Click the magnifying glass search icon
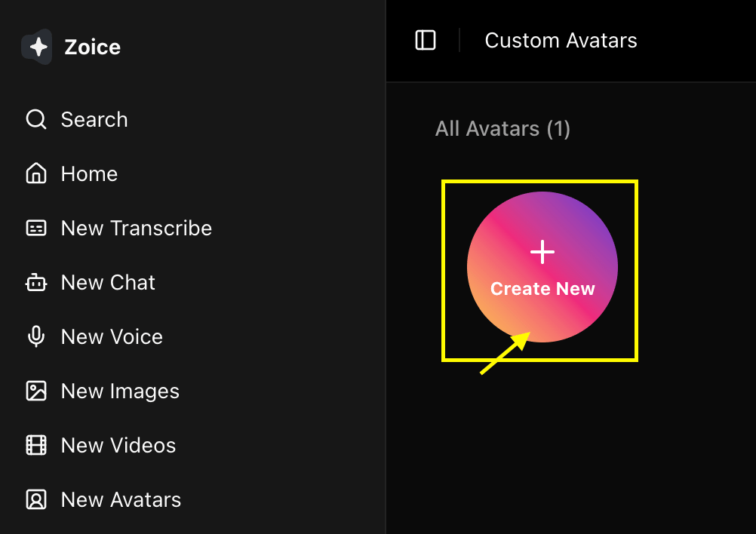The image size is (756, 534). (36, 119)
